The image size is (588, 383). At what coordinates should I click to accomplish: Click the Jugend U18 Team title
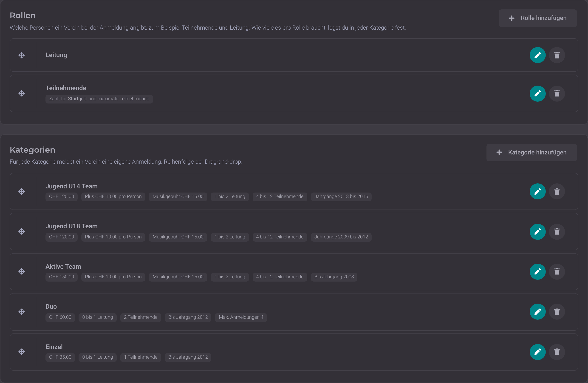(x=71, y=226)
